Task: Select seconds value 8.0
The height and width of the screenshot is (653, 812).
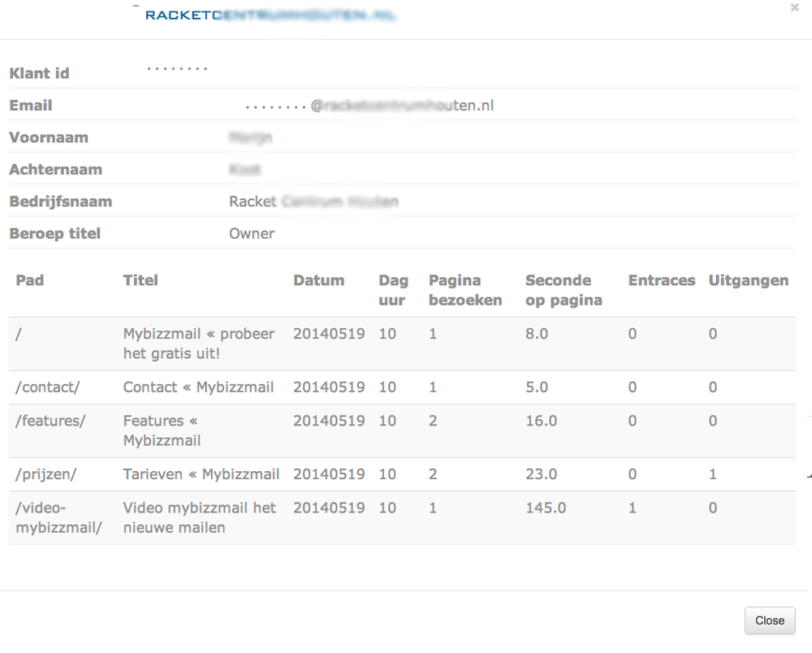Action: tap(537, 334)
